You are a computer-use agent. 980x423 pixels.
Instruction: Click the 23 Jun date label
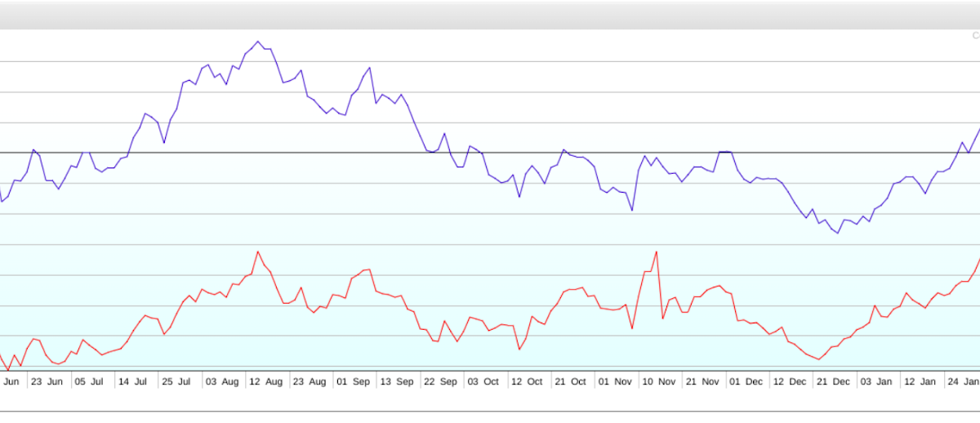(x=46, y=381)
